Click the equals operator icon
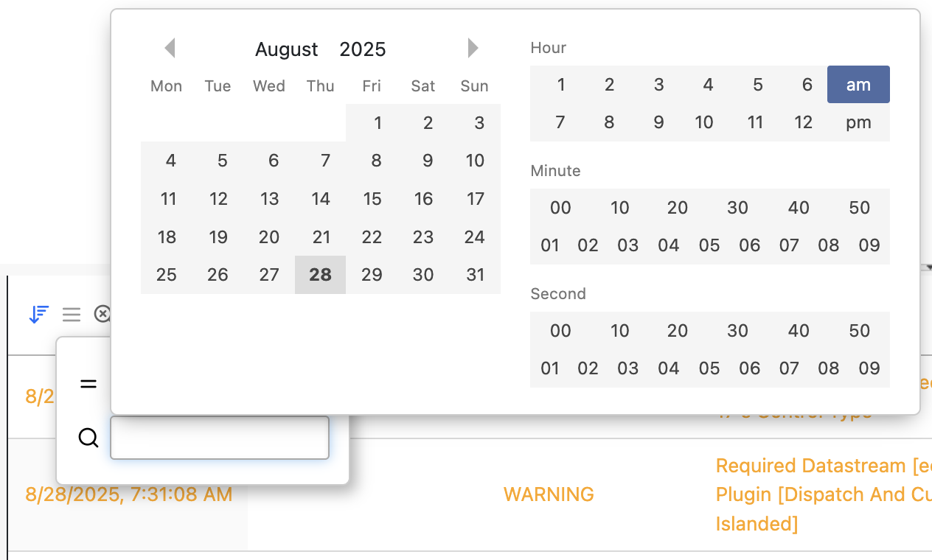This screenshot has height=560, width=932. (x=88, y=384)
